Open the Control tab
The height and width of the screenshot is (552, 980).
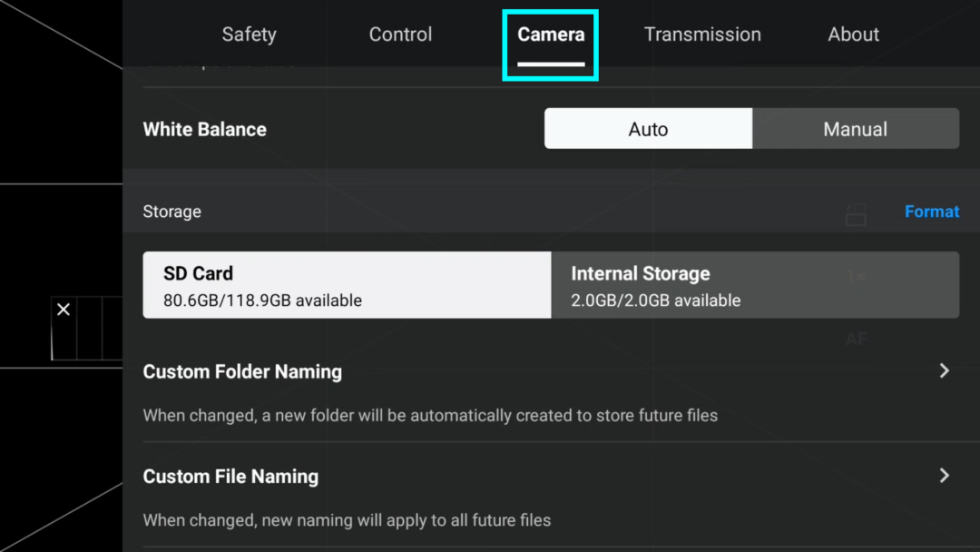coord(399,34)
